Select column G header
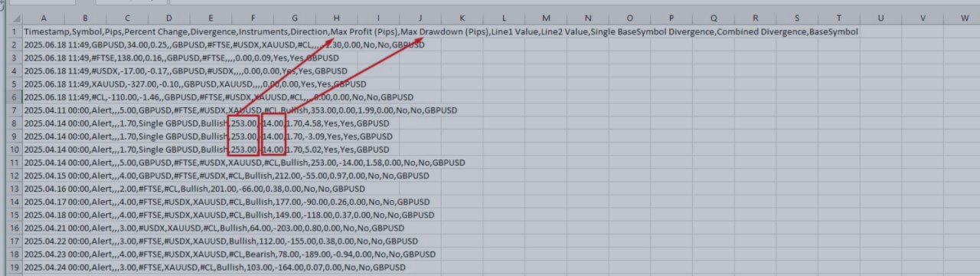980x276 pixels. click(x=294, y=18)
